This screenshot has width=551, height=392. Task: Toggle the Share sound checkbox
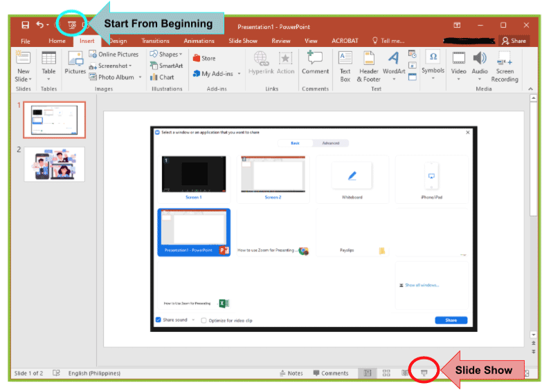158,319
